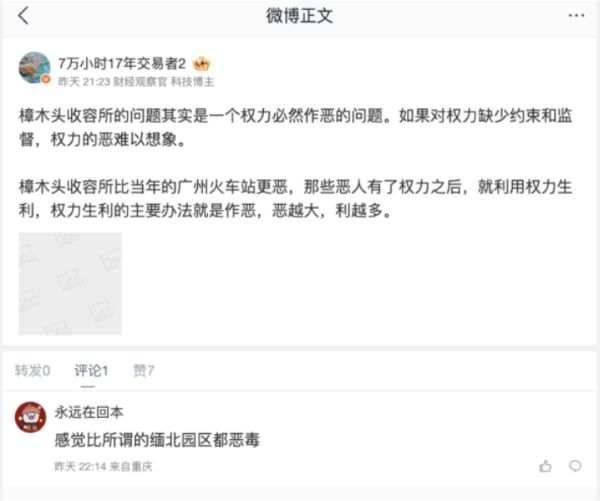
Task: Open the poster's profile avatar
Action: pyautogui.click(x=34, y=68)
